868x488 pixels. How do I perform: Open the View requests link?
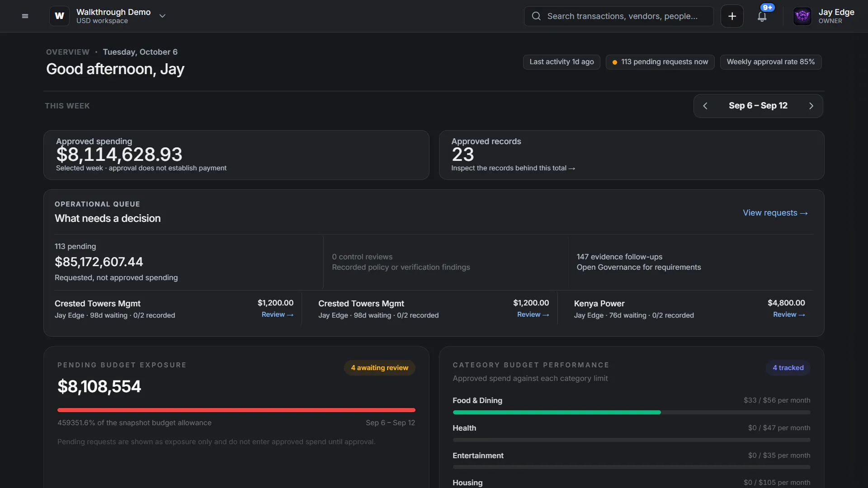coord(775,213)
